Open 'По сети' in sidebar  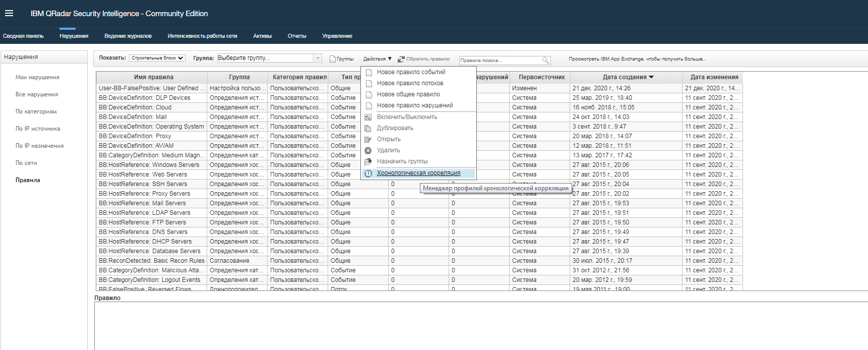[26, 163]
